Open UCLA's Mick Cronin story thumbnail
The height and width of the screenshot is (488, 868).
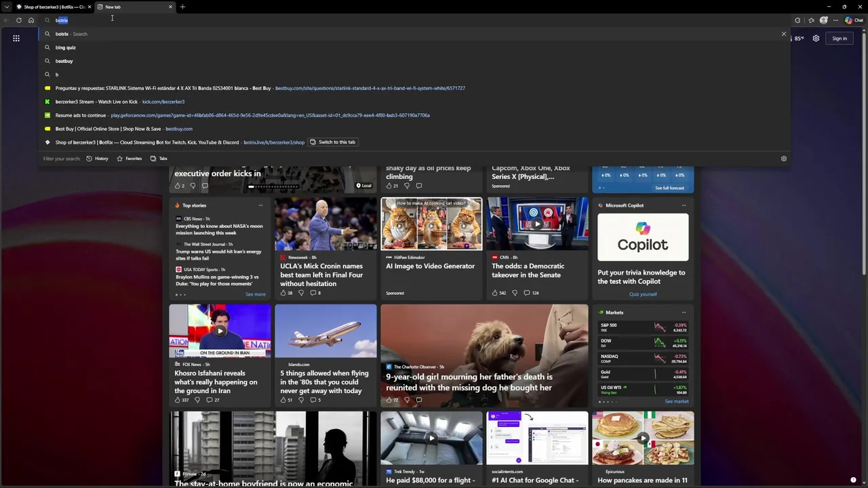pyautogui.click(x=325, y=224)
